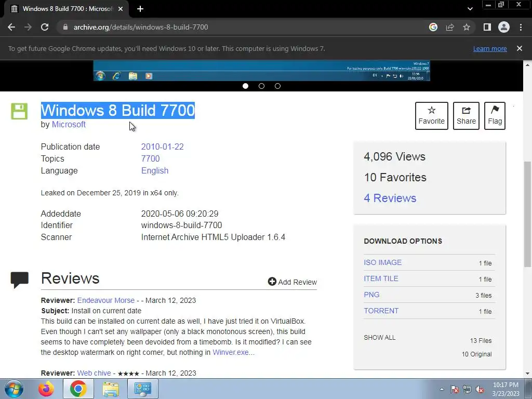
Task: Click Add Review
Action: (292, 282)
